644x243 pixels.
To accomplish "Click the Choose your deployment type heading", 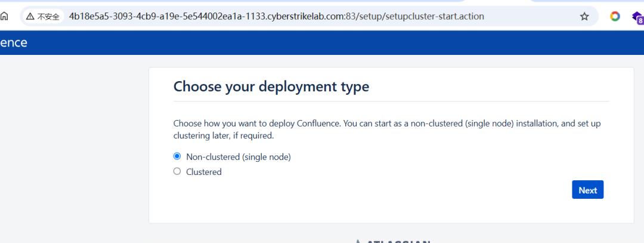I will coord(271,87).
